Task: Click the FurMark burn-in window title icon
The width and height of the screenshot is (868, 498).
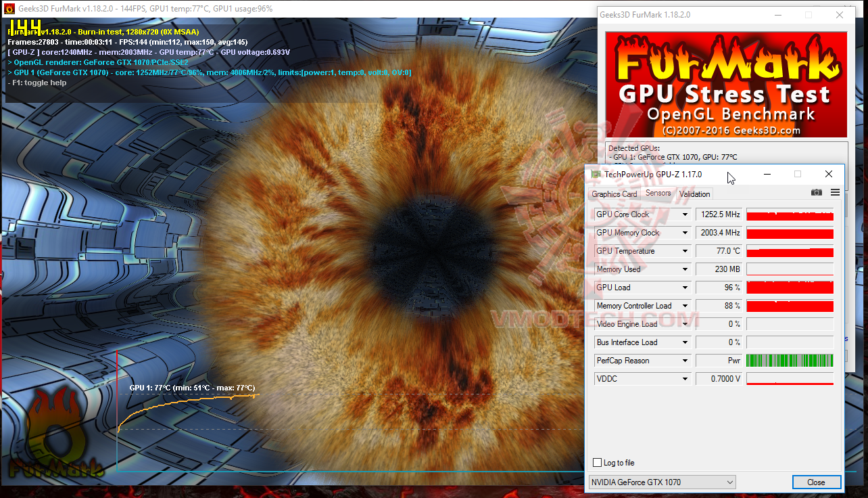Action: (x=9, y=9)
